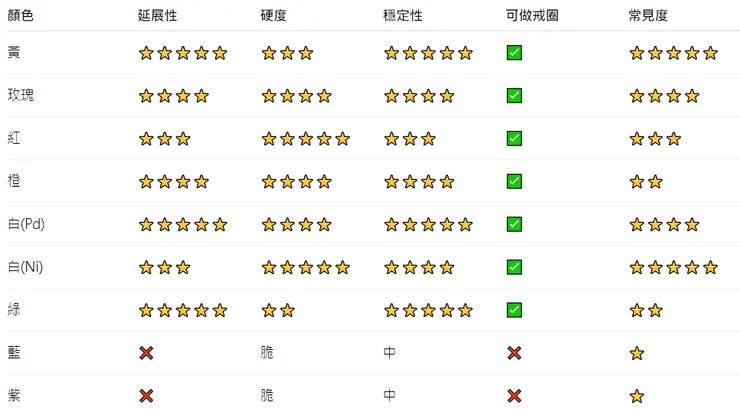
Task: Click the red X under 延展性 for 藍
Action: pyautogui.click(x=146, y=353)
